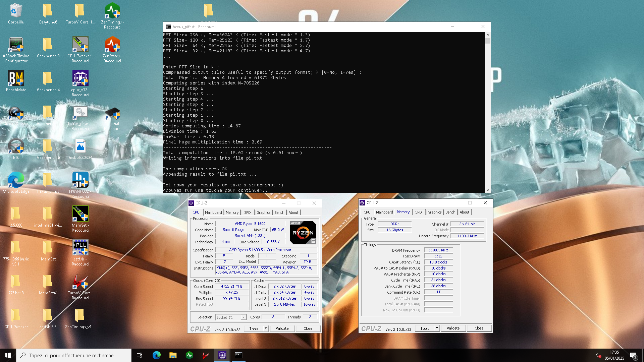Open cpuz_x32 shortcut icon
The height and width of the screenshot is (362, 644).
(80, 83)
